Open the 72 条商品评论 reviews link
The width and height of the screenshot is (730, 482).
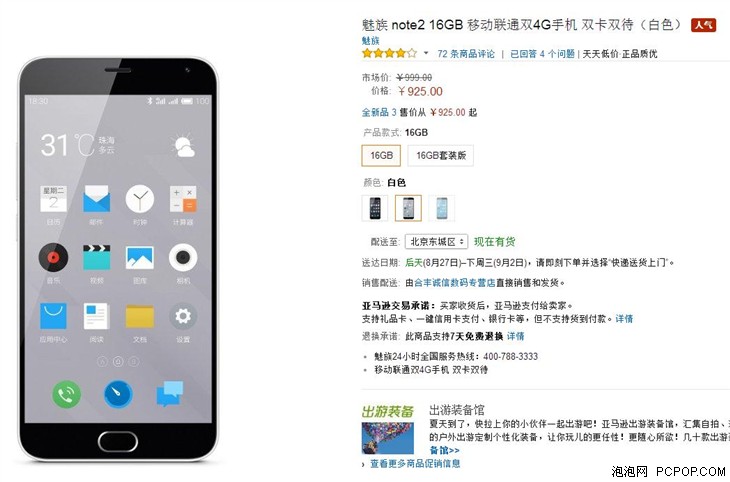466,54
